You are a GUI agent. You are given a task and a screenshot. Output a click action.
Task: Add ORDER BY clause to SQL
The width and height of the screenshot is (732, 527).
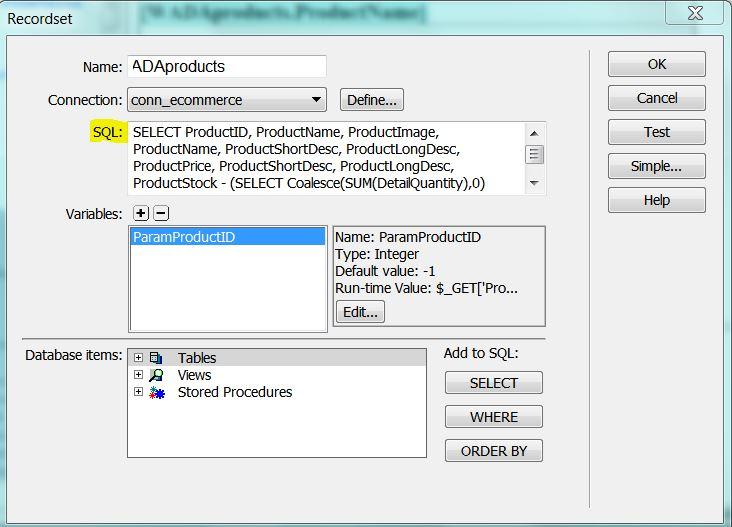click(494, 451)
